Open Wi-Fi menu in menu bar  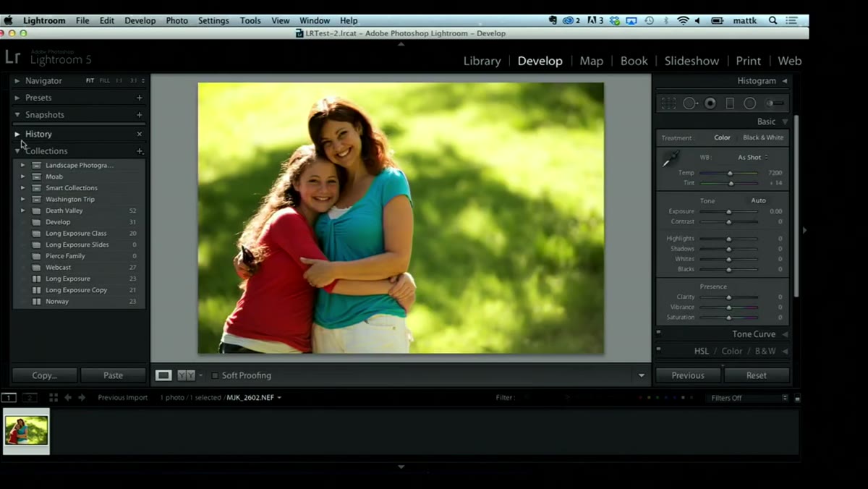(684, 21)
